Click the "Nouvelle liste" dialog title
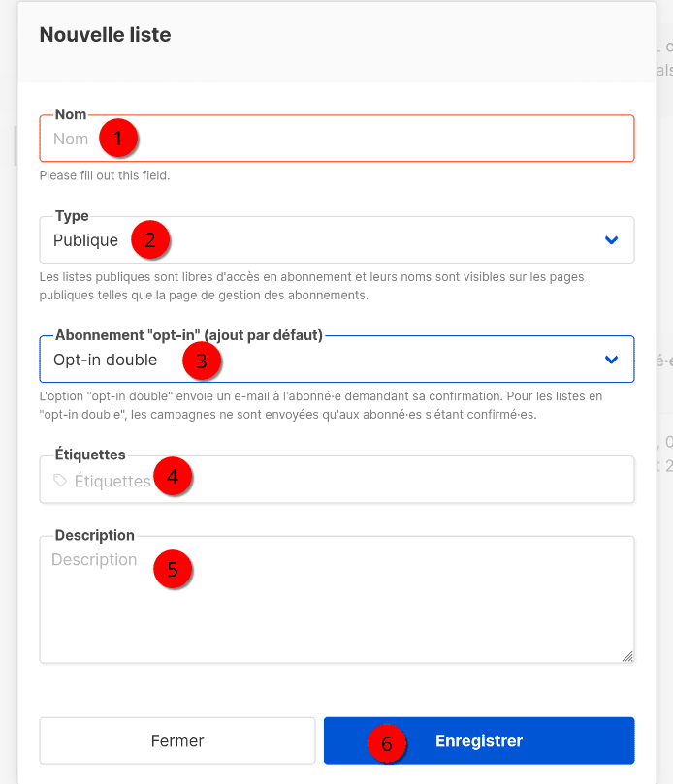The height and width of the screenshot is (784, 673). pyautogui.click(x=105, y=35)
